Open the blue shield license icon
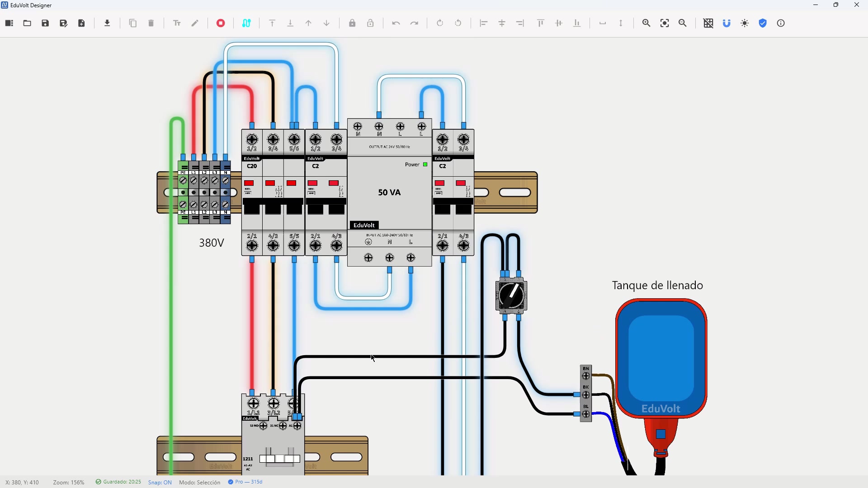 (764, 23)
